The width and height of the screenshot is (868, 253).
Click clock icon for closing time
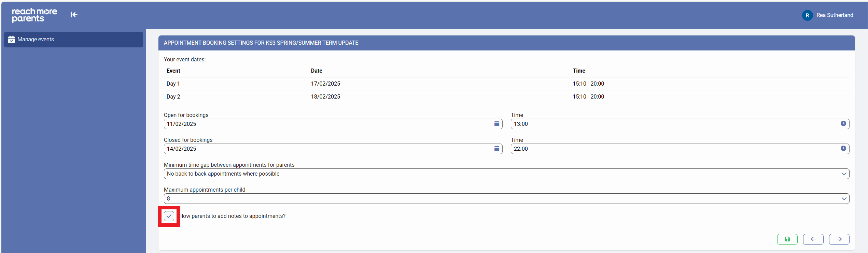pyautogui.click(x=843, y=149)
